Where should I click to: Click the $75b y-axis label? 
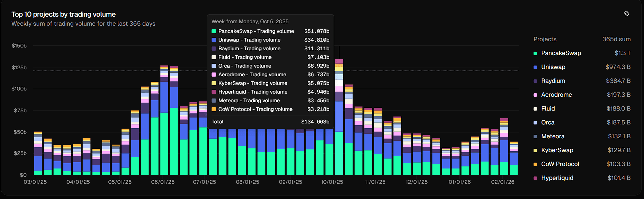pyautogui.click(x=20, y=111)
